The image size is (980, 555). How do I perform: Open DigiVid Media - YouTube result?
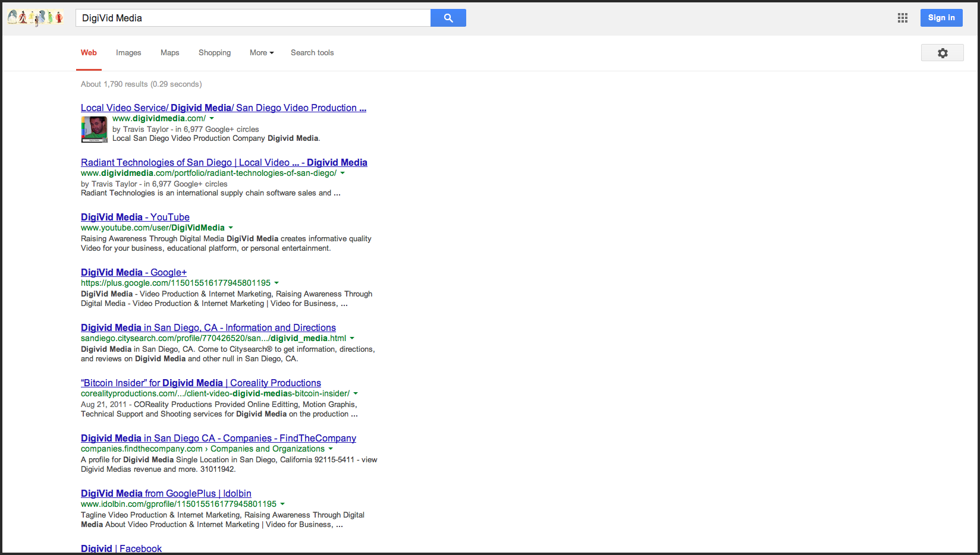(x=135, y=217)
